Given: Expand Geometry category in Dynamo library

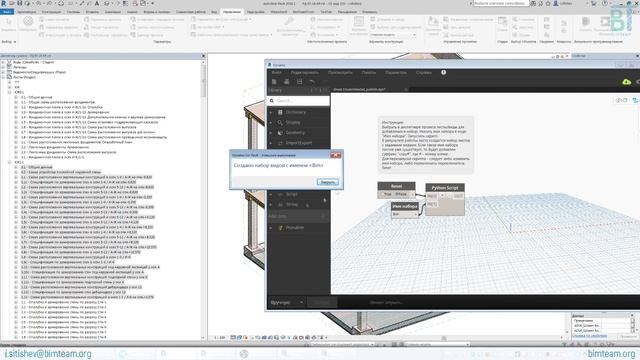Looking at the screenshot, I should pos(271,133).
